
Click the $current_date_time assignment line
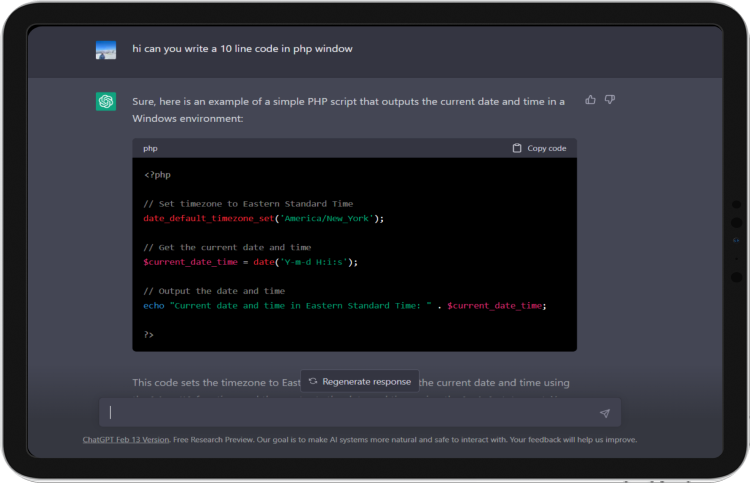click(x=250, y=261)
